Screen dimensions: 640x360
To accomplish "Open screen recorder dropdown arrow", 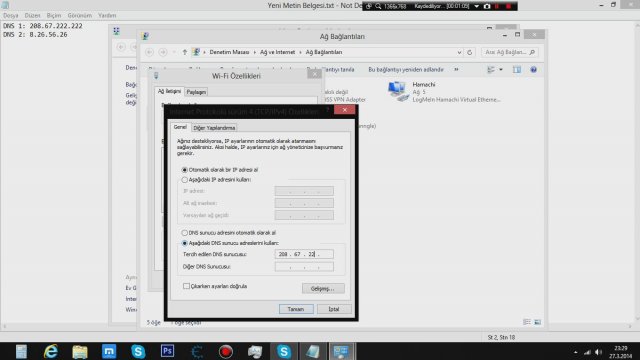I will [x=476, y=6].
